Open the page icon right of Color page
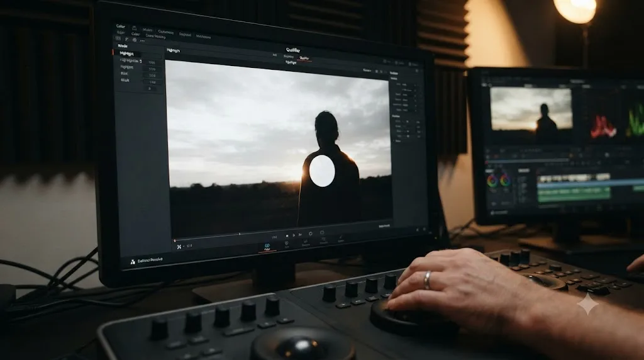This screenshot has height=360, width=644. 287,245
